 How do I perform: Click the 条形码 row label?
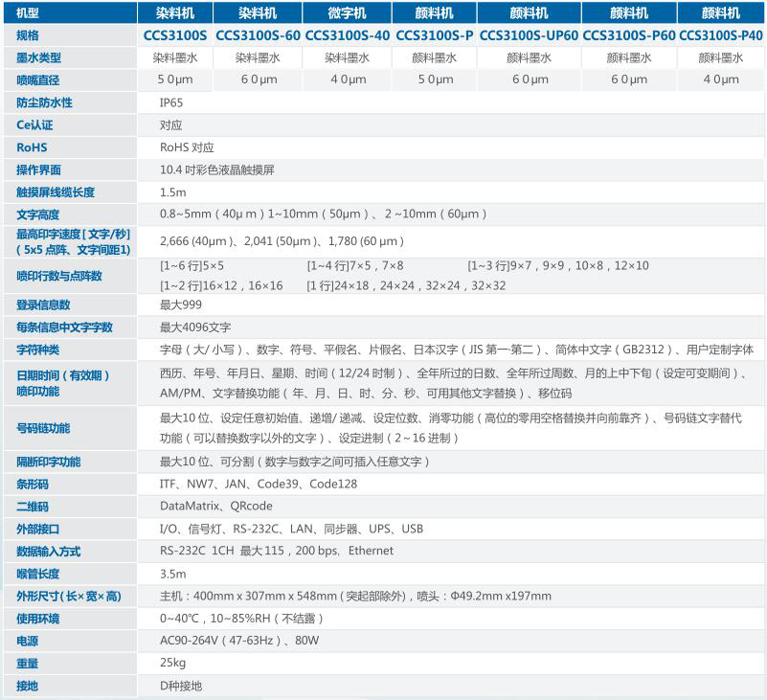coord(33,485)
